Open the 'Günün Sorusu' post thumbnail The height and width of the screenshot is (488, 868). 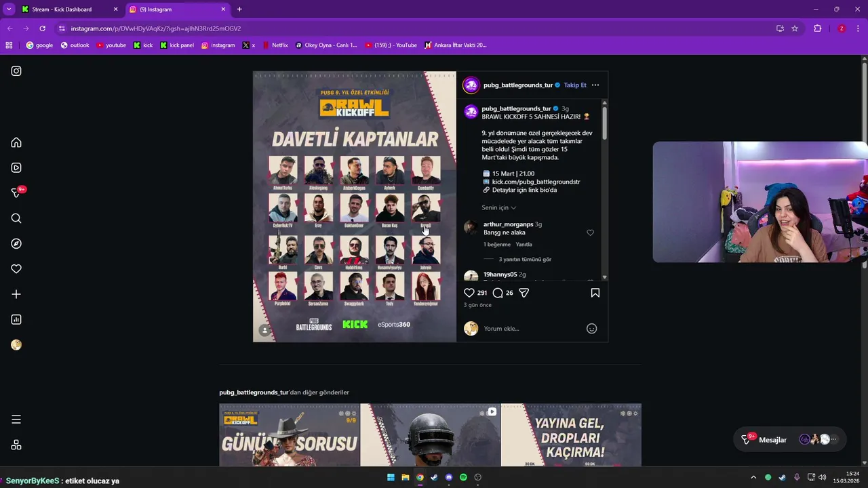[x=290, y=435]
